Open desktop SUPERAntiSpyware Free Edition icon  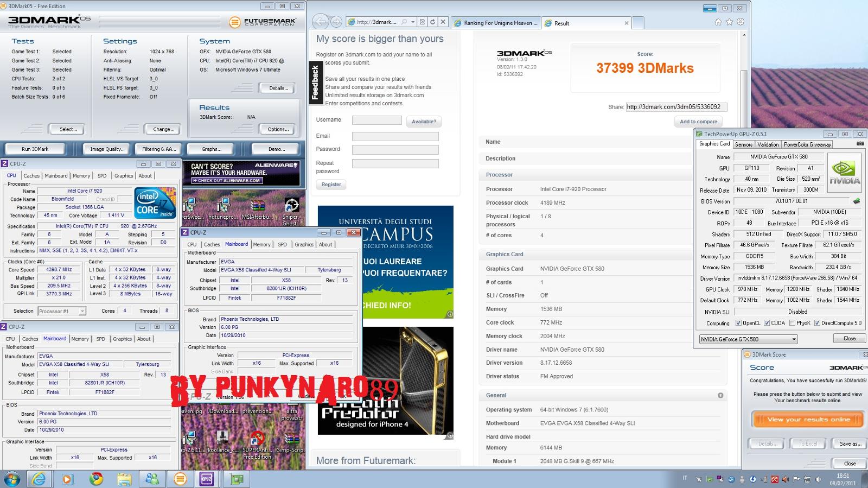tap(257, 446)
